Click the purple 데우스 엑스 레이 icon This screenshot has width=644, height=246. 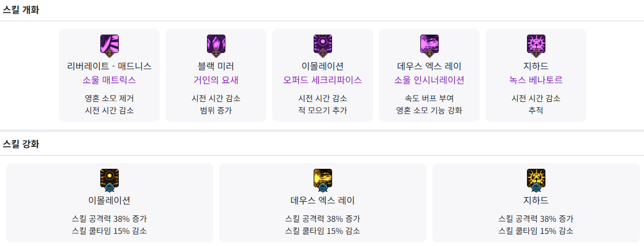(430, 45)
